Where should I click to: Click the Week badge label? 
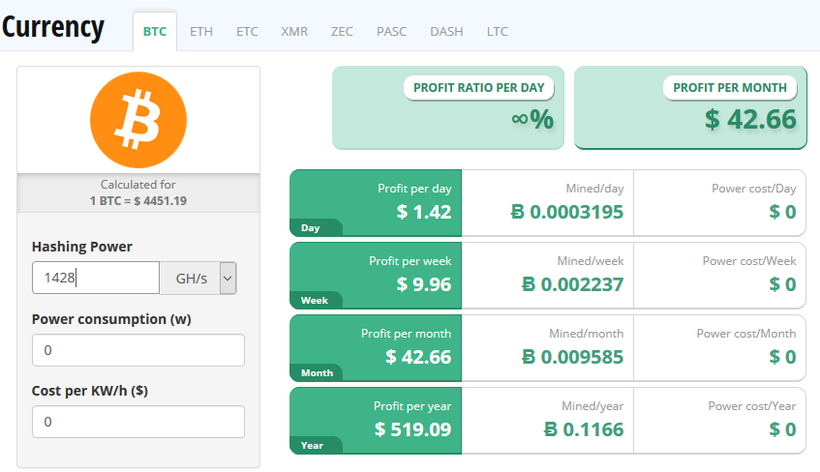314,301
